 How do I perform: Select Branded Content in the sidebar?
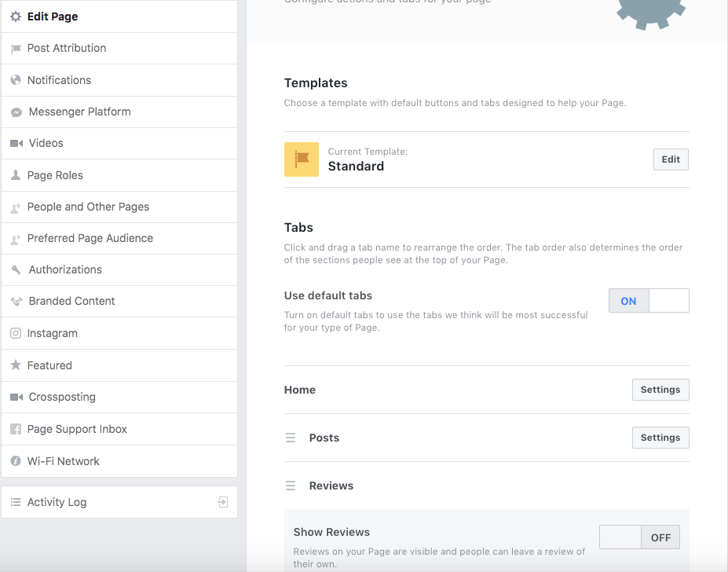coord(119,301)
